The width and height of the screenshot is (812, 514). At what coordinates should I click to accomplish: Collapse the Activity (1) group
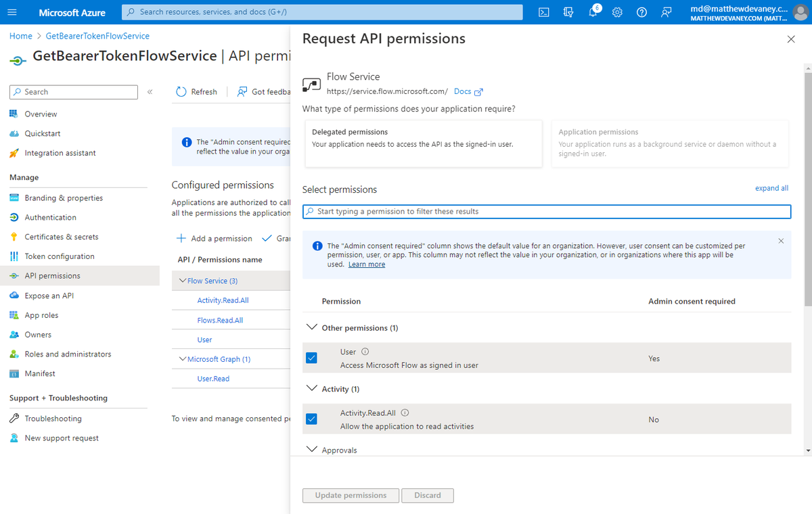(x=311, y=388)
